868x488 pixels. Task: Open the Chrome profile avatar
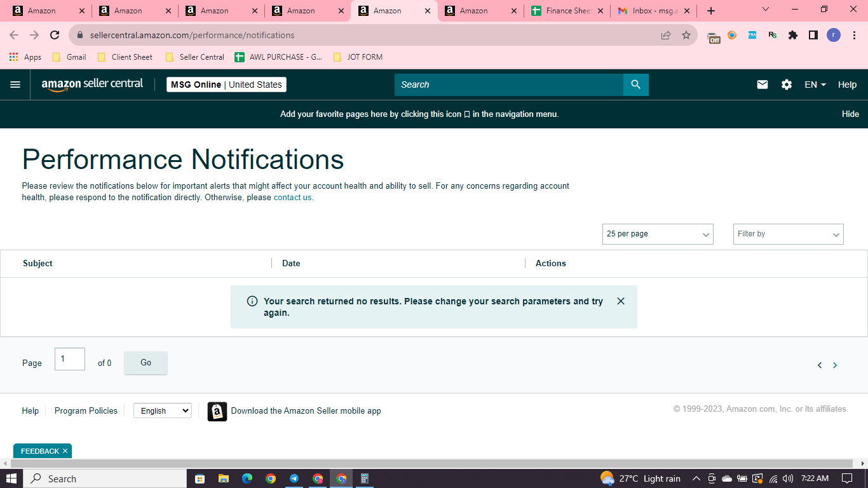coord(834,35)
